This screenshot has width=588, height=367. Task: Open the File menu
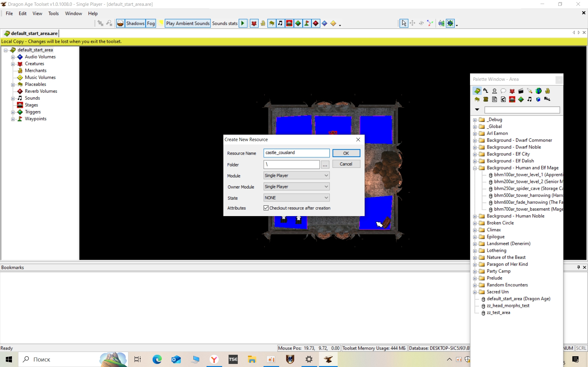pyautogui.click(x=9, y=13)
